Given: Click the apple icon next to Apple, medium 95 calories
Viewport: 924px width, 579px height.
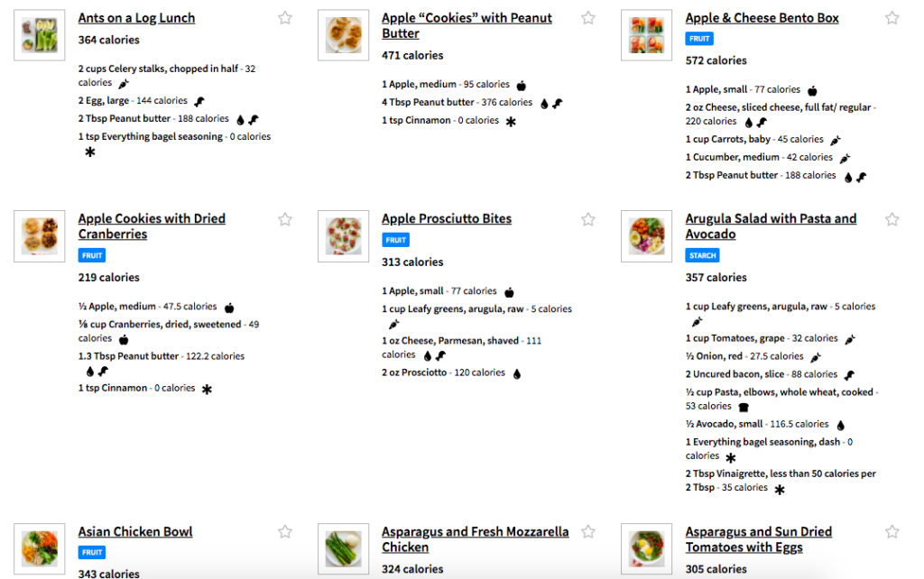Looking at the screenshot, I should point(522,86).
